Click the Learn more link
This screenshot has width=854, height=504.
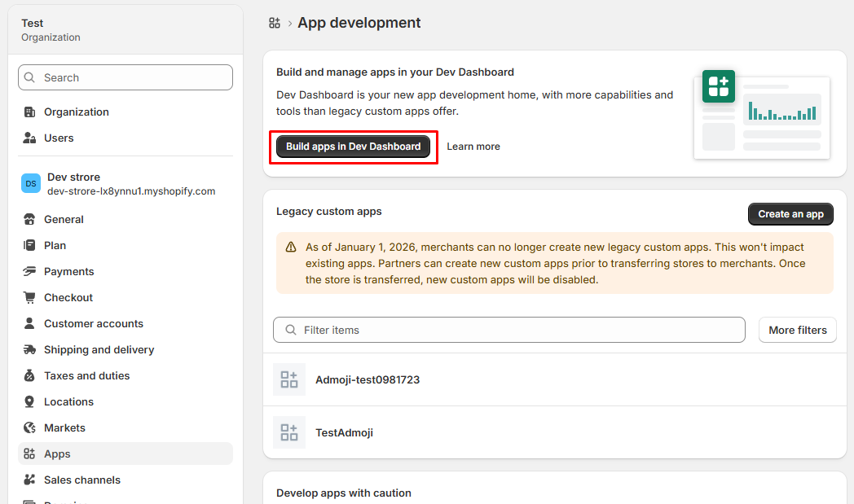(473, 147)
